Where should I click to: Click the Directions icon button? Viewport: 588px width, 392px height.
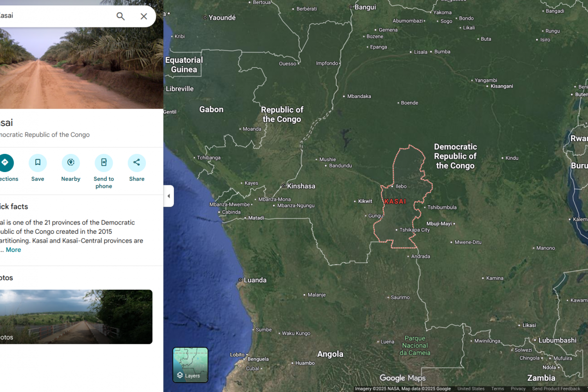[5, 163]
